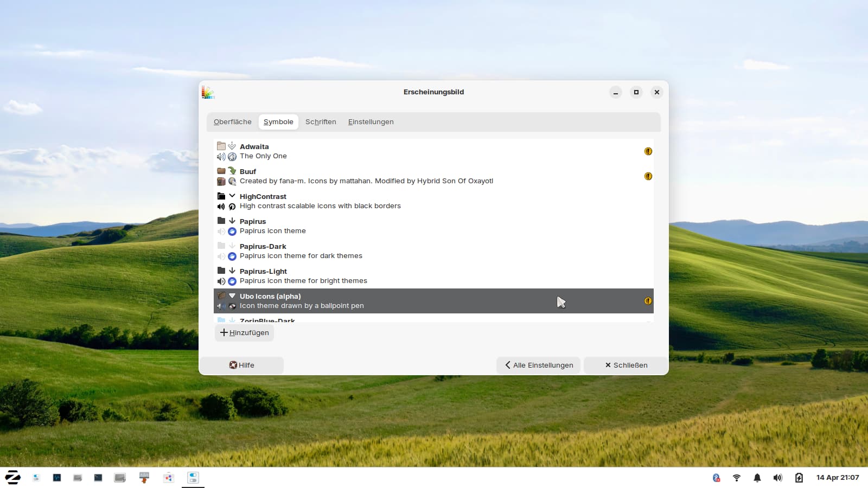Click the Papirus-Light down arrow preview icon

tap(232, 271)
